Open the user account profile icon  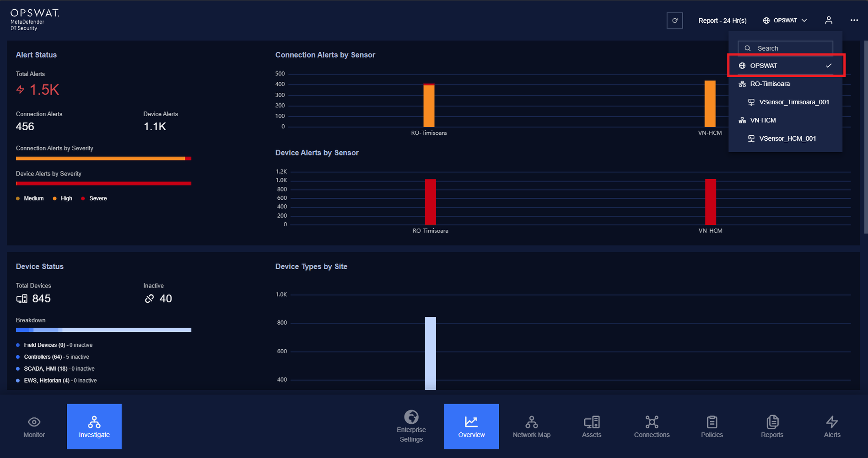(829, 21)
